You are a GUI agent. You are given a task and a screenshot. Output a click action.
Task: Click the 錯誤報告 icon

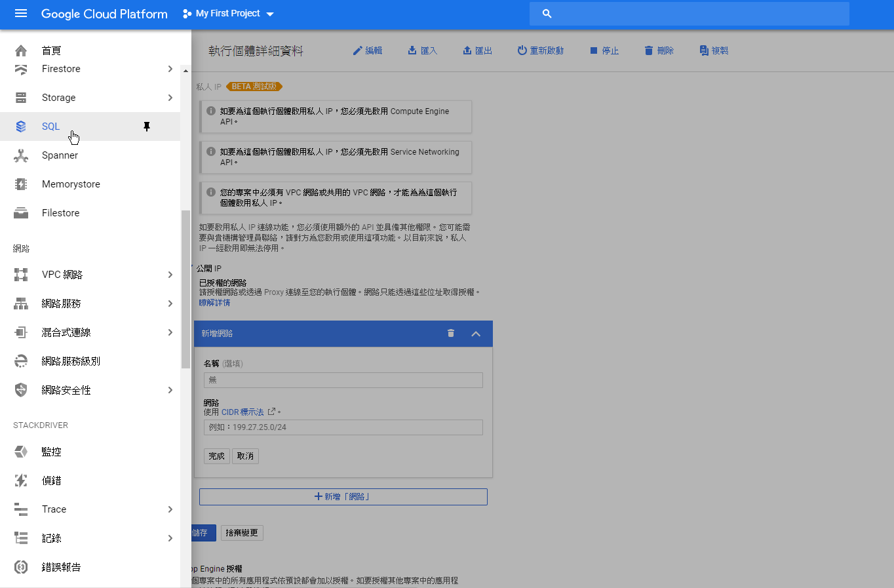click(x=21, y=567)
